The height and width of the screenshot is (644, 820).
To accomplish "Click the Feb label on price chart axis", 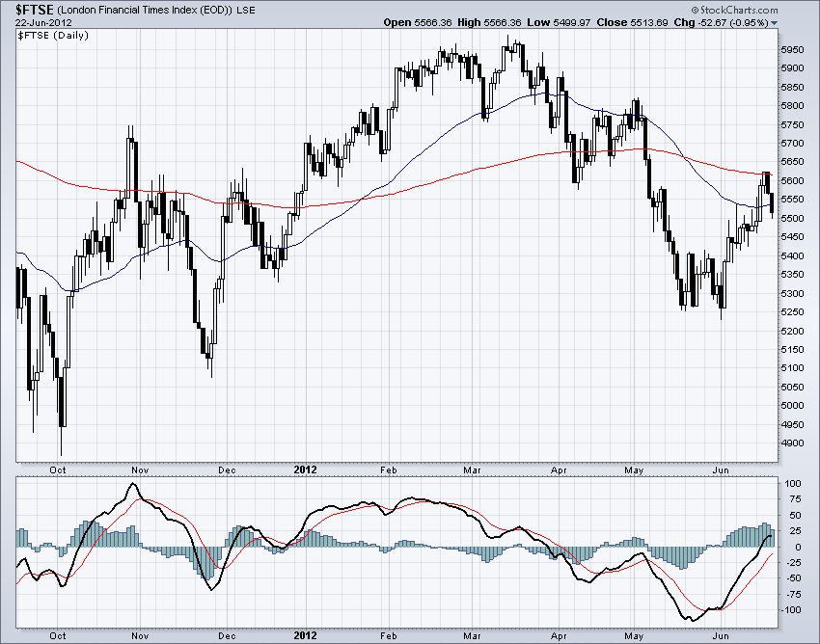I will (389, 470).
